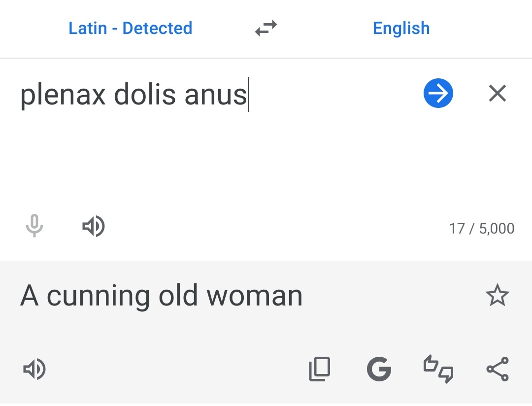Submit text with the blue arrow button
This screenshot has width=532, height=406.
438,93
